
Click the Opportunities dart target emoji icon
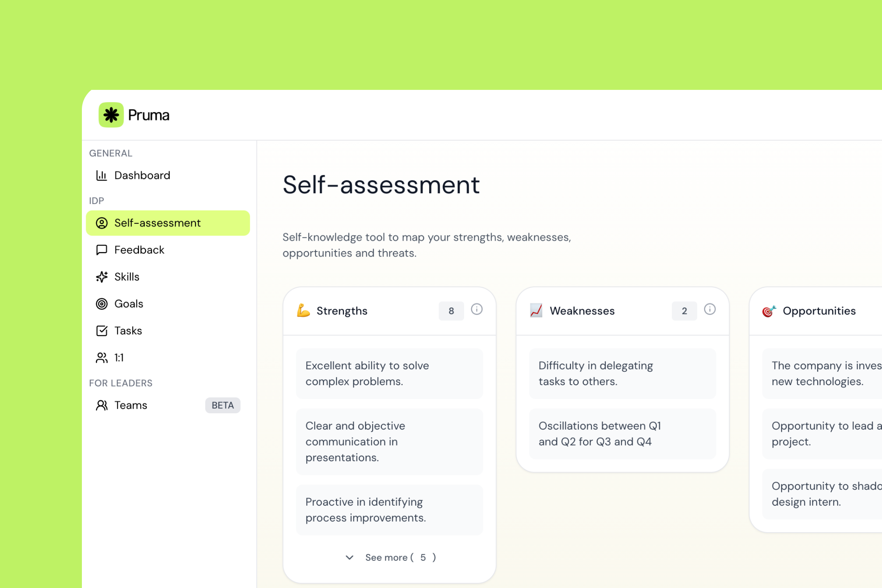pos(769,311)
